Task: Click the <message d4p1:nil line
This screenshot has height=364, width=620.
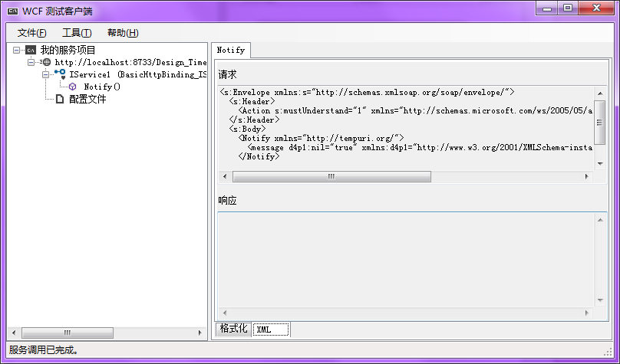Action: click(x=420, y=148)
